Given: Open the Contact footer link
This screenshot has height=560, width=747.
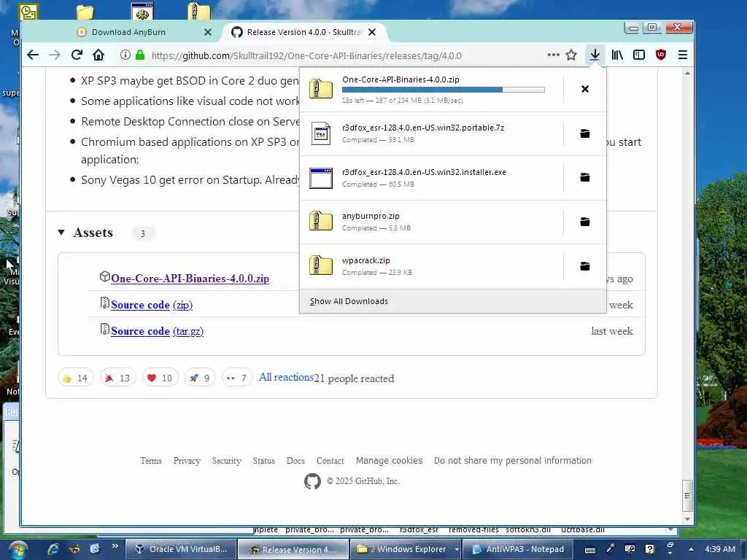Looking at the screenshot, I should click(x=330, y=461).
